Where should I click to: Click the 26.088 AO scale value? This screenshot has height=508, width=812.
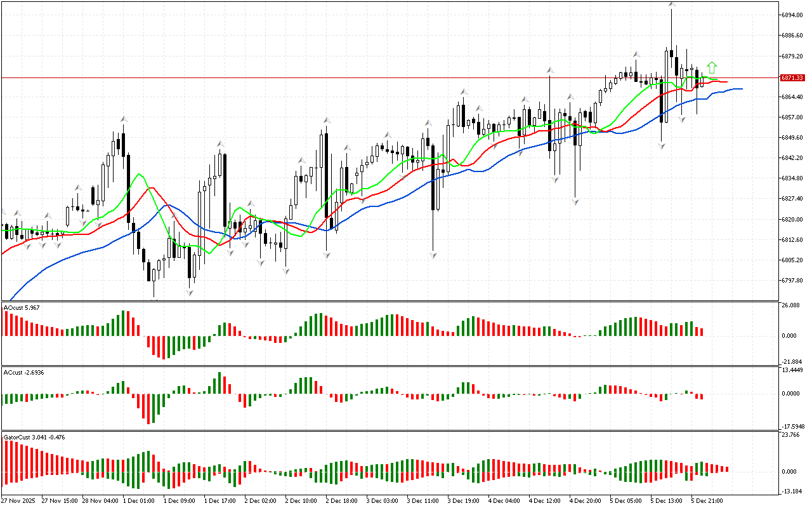coord(791,305)
